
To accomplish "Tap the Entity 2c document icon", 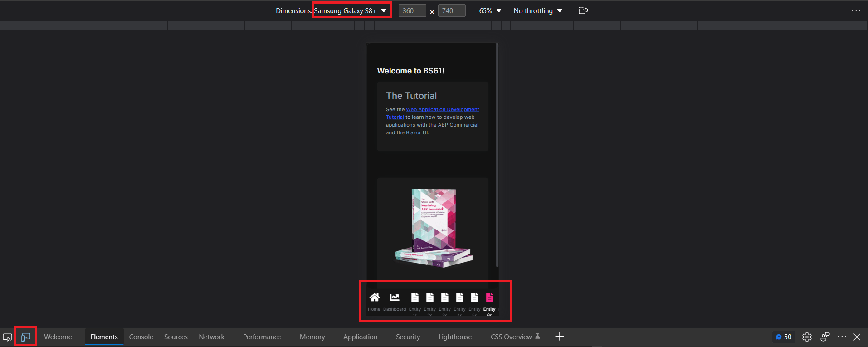I will [430, 298].
